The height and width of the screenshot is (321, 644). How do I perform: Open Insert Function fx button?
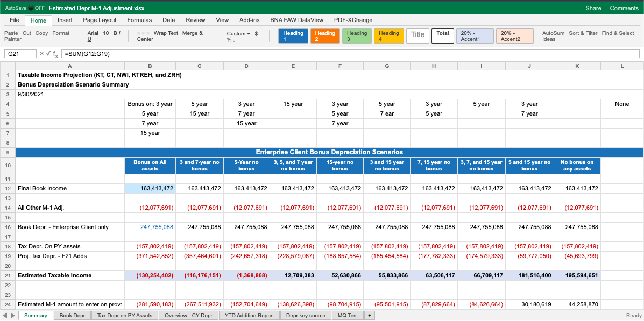tap(55, 54)
